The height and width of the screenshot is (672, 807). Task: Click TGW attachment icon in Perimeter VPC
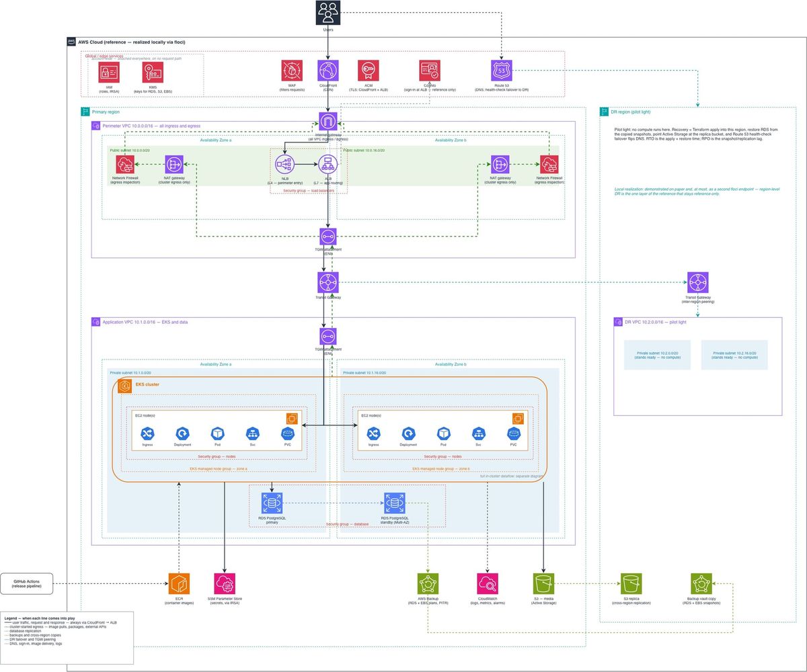coord(328,237)
